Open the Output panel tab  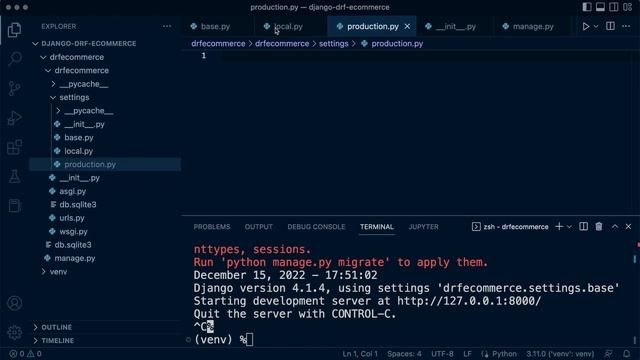pos(258,227)
